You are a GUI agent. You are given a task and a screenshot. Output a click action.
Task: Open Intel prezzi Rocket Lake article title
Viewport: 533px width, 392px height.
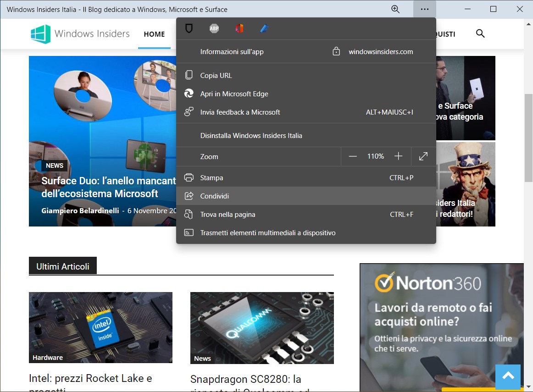pos(90,383)
